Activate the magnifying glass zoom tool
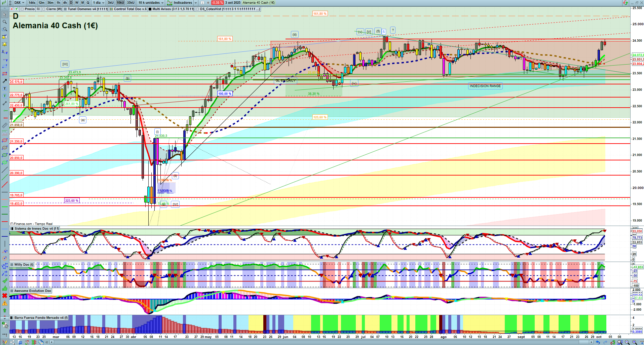The image size is (644, 345). (4, 22)
